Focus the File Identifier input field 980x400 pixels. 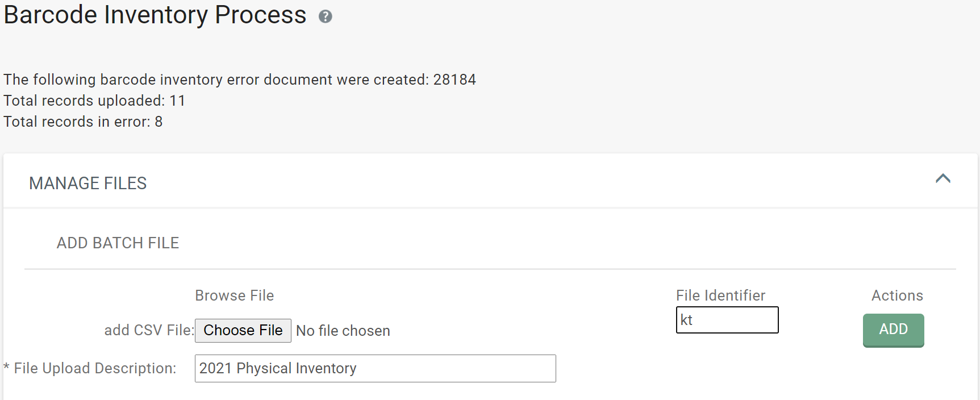tap(727, 320)
